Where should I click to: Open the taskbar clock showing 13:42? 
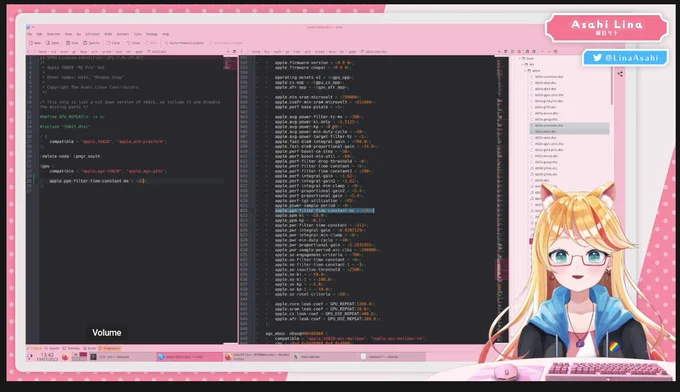pyautogui.click(x=47, y=357)
